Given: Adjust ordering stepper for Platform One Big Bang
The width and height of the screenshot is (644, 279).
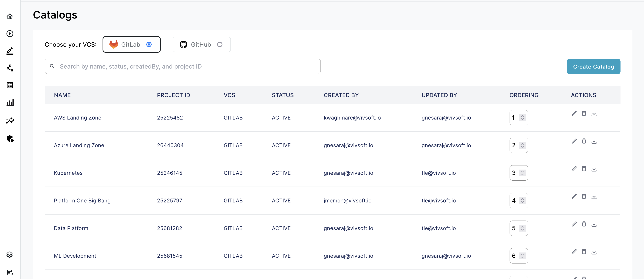Looking at the screenshot, I should click(x=522, y=201).
